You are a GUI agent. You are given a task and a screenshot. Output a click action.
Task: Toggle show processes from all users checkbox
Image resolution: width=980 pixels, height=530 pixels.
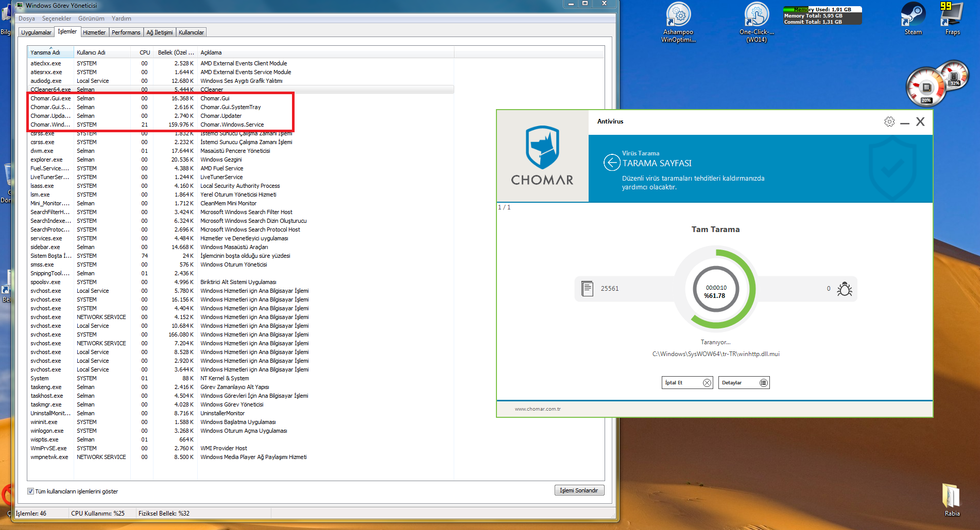[30, 491]
